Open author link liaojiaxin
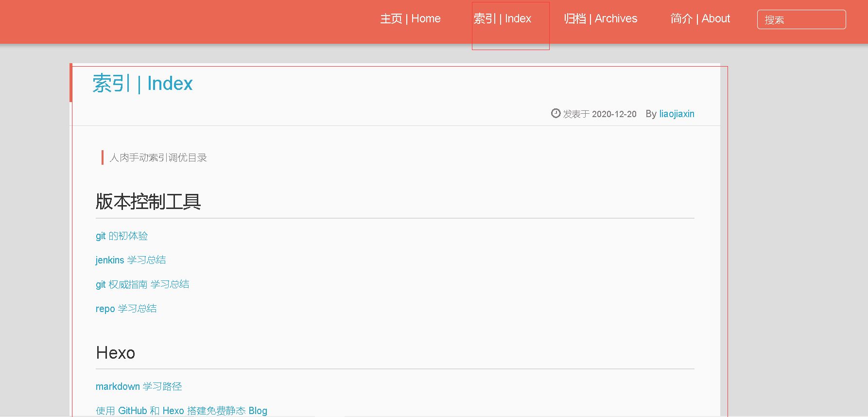The height and width of the screenshot is (417, 868). 677,114
